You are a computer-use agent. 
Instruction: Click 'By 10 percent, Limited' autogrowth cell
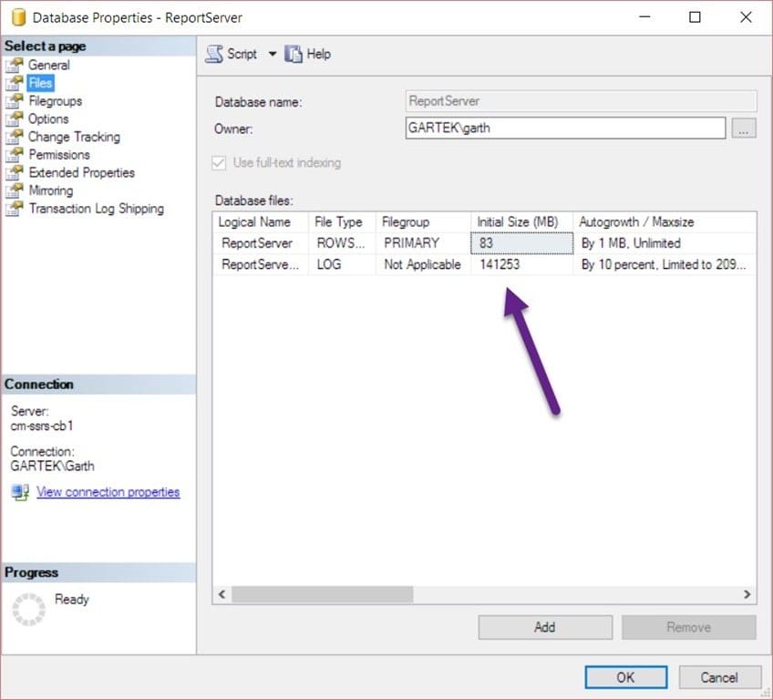coord(665,264)
